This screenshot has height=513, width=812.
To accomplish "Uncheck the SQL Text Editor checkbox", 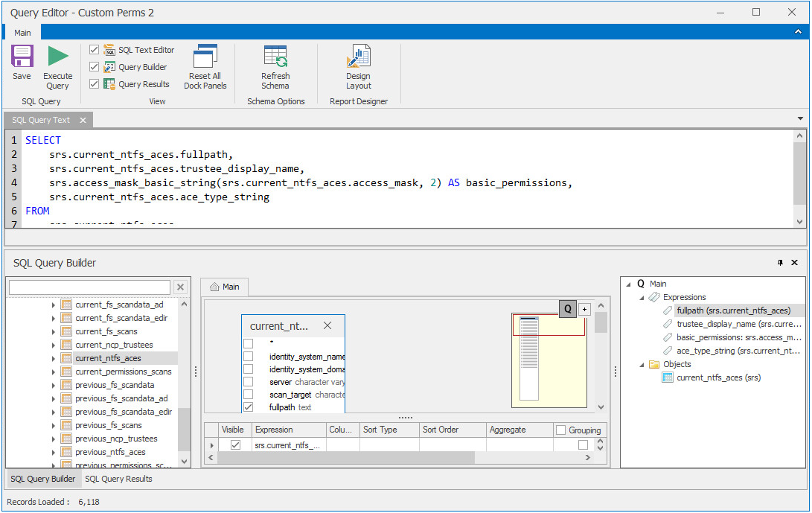I will click(94, 50).
